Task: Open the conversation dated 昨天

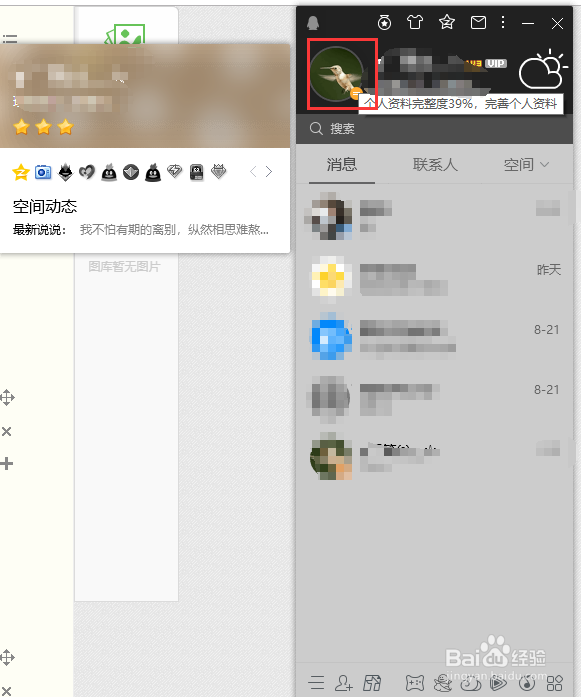Action: [434, 279]
